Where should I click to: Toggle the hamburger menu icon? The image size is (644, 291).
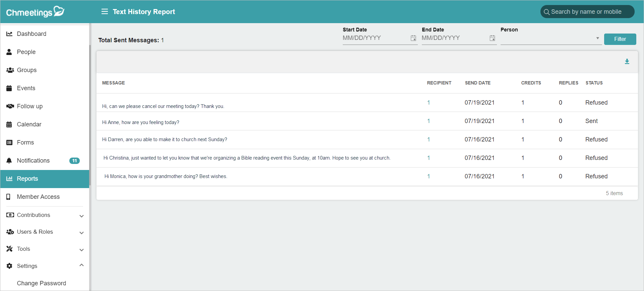click(x=105, y=12)
